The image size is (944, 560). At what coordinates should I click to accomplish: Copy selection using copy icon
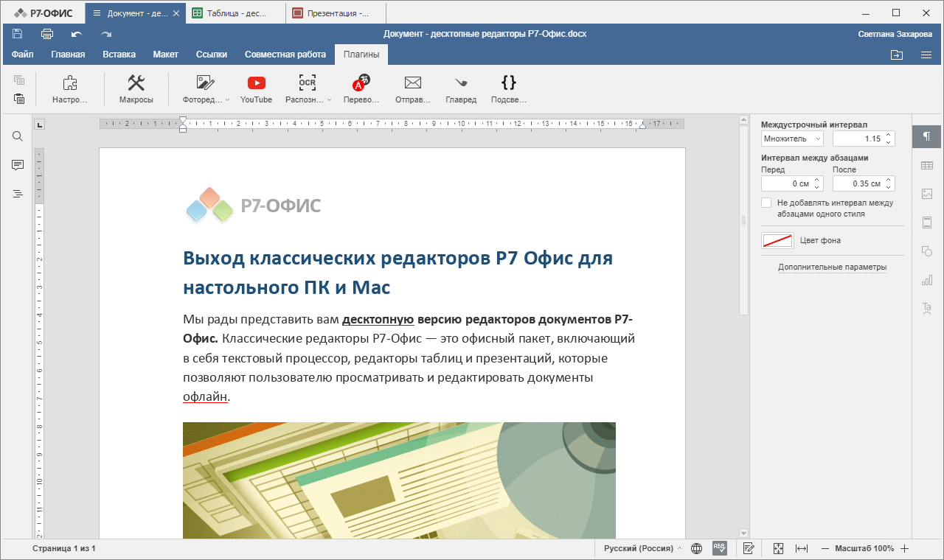[19, 80]
